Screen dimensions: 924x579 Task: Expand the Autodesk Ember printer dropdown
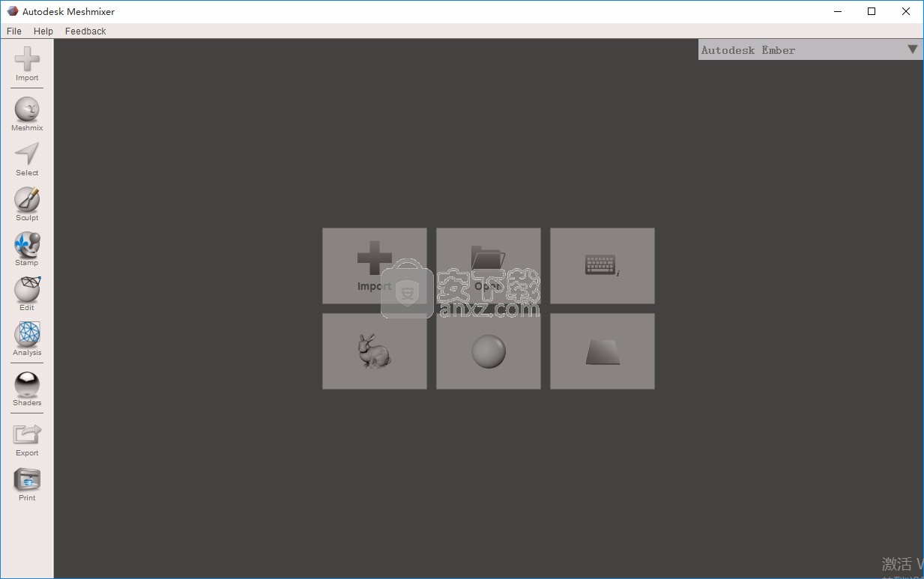pyautogui.click(x=810, y=49)
